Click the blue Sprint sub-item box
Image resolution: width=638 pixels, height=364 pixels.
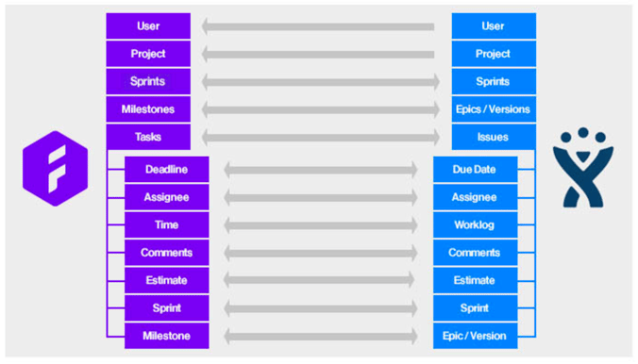[476, 307]
